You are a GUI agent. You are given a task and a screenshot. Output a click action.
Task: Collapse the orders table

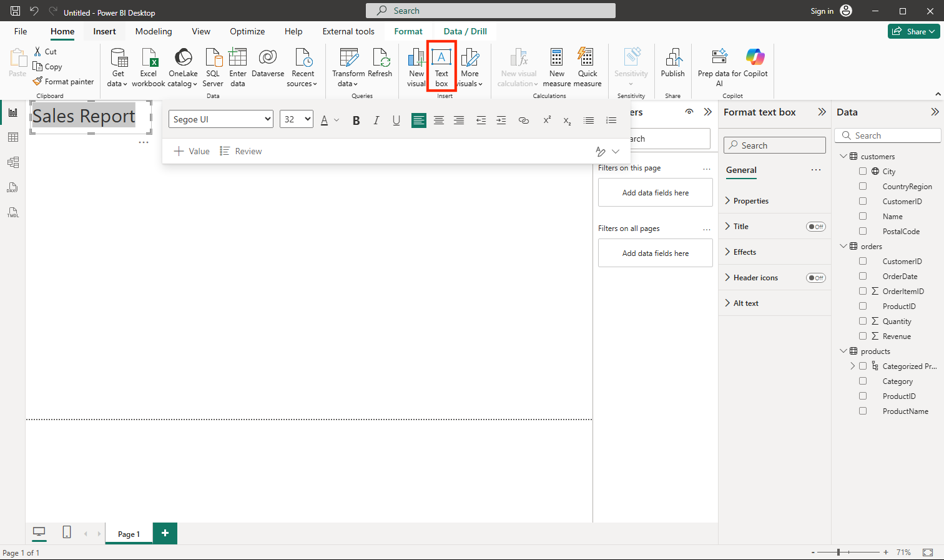(843, 246)
